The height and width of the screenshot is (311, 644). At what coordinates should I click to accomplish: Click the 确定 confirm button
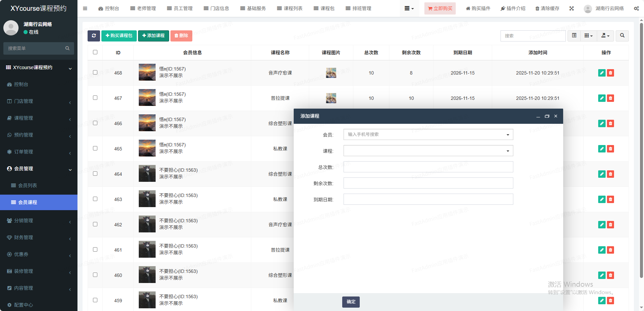[x=351, y=302]
